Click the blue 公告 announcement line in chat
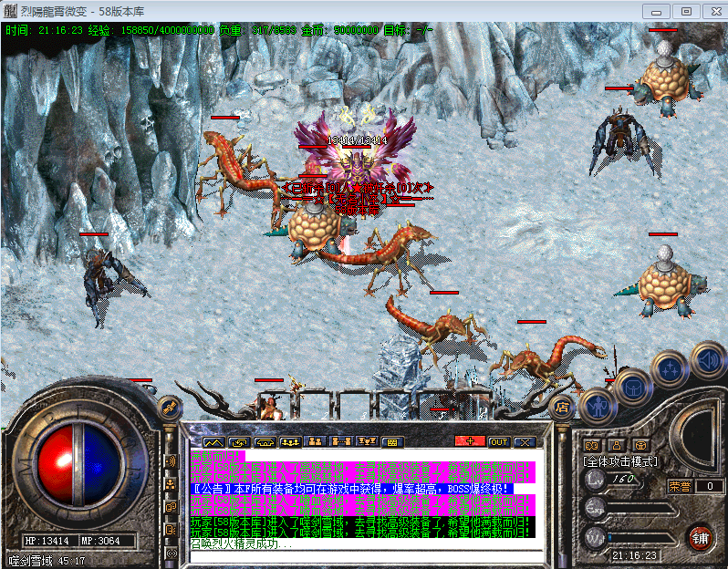 (x=351, y=489)
